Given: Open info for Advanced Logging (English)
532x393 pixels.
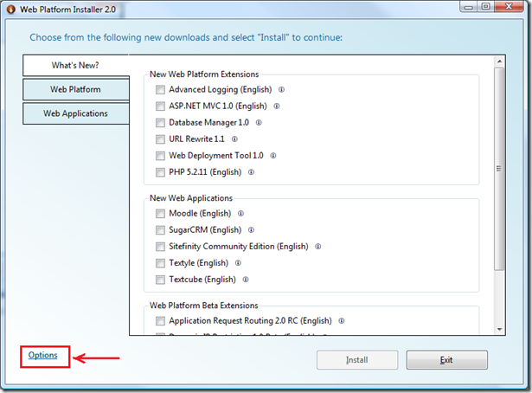Looking at the screenshot, I should [281, 90].
